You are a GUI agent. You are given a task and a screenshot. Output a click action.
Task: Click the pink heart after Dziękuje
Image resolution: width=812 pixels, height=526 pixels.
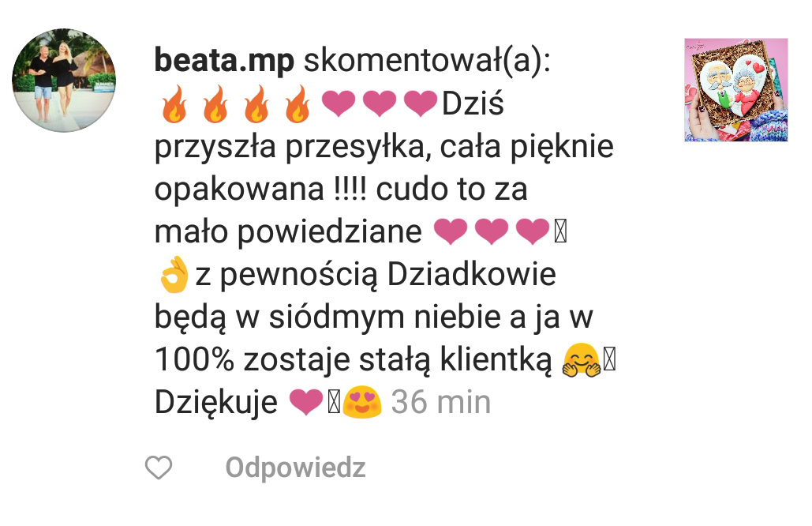pyautogui.click(x=305, y=403)
